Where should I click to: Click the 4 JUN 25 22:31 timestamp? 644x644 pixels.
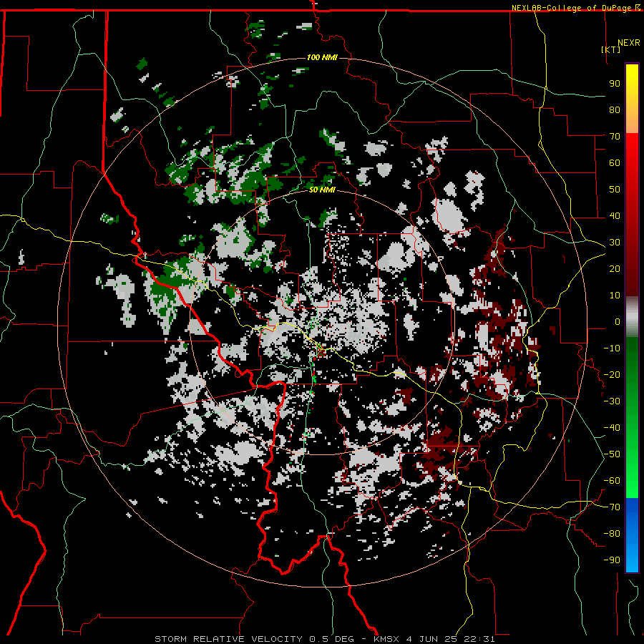(451, 639)
